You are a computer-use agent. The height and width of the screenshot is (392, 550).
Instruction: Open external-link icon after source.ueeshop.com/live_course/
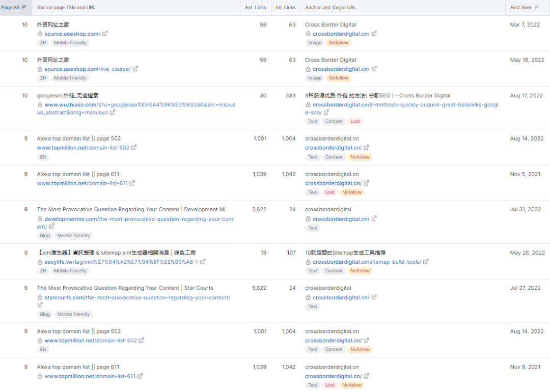[135, 69]
